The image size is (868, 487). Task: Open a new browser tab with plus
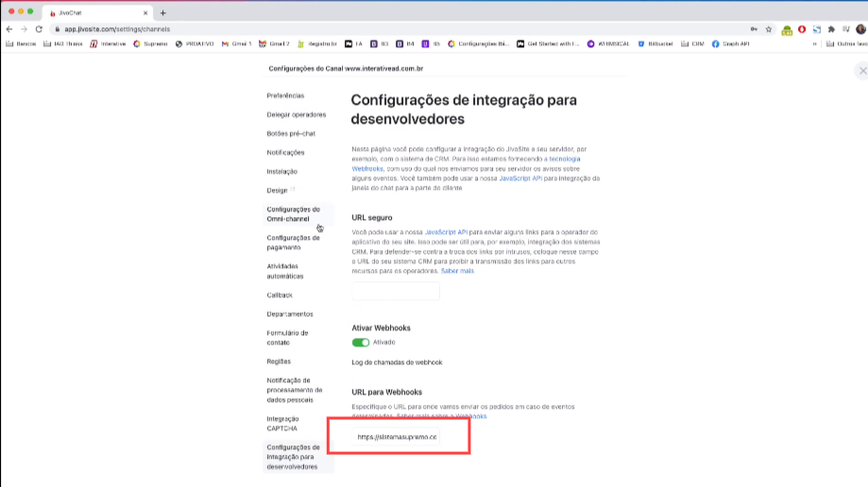pos(163,12)
